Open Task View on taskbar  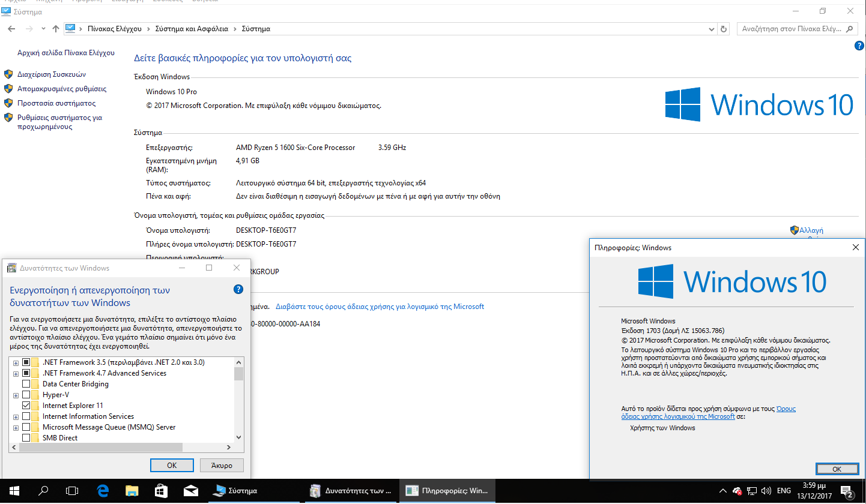72,491
